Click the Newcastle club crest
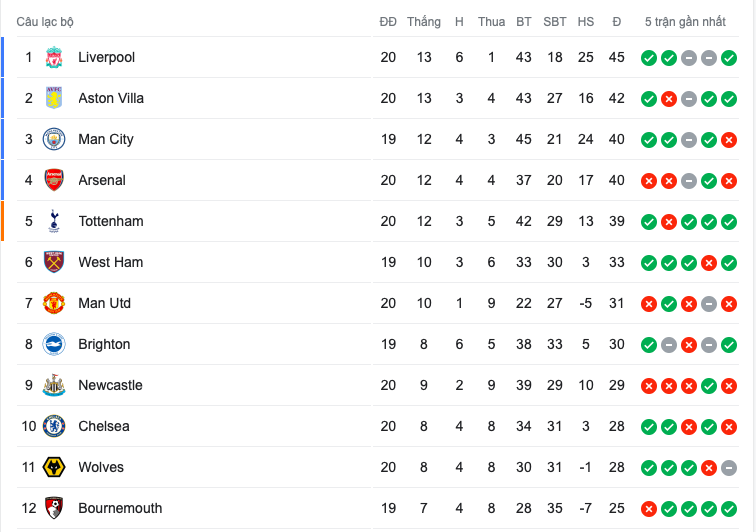The height and width of the screenshot is (532, 756). pos(54,385)
